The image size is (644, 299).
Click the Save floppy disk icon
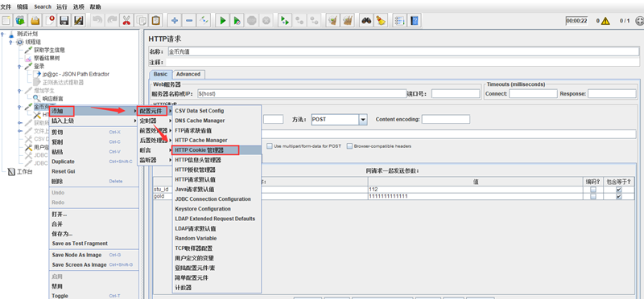point(64,20)
